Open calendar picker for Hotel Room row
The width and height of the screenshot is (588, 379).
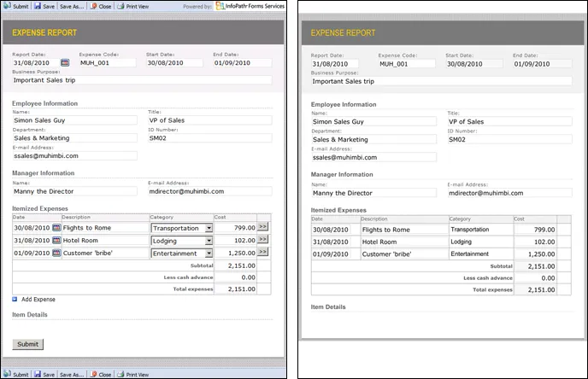click(57, 241)
